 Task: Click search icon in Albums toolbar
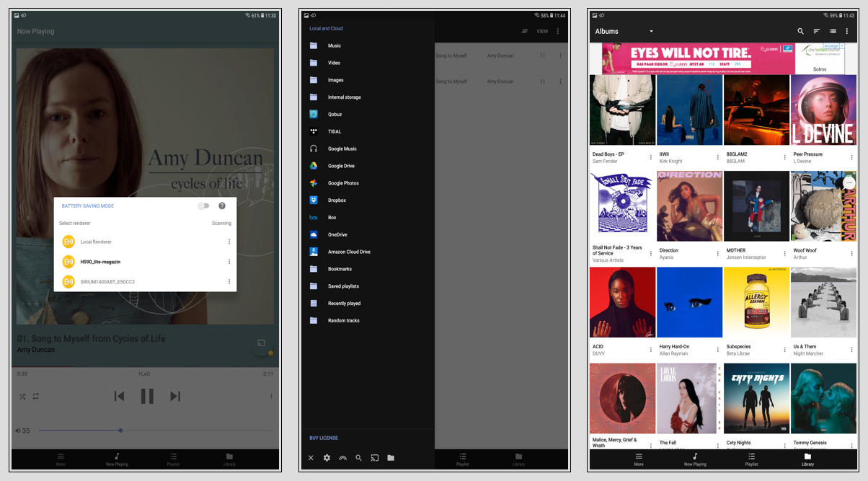(x=800, y=32)
